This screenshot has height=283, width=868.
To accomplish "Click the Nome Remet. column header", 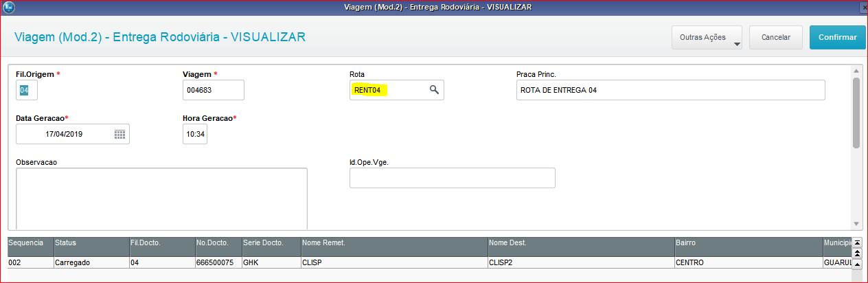I will coord(392,243).
